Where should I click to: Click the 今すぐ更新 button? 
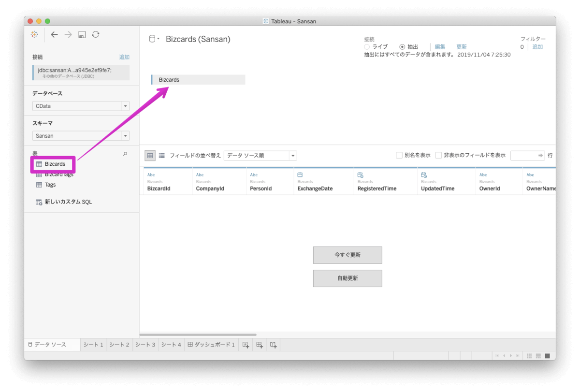[x=348, y=255]
